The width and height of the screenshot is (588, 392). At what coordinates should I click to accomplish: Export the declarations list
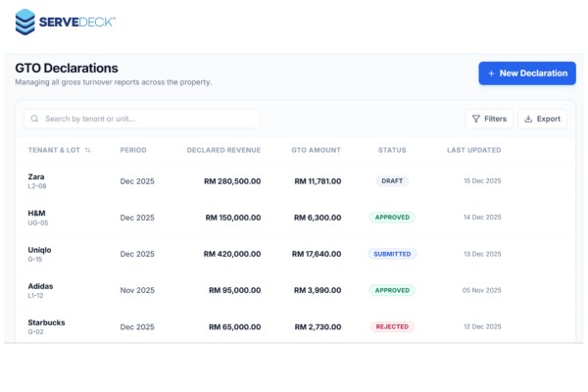[542, 119]
